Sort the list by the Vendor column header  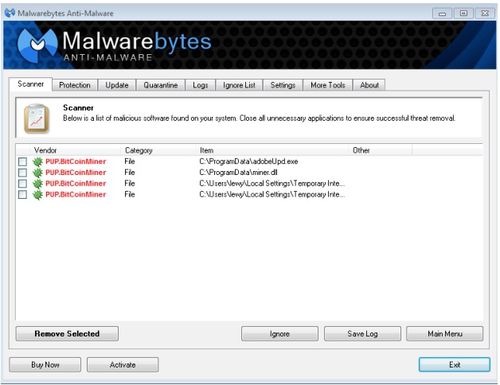click(45, 150)
